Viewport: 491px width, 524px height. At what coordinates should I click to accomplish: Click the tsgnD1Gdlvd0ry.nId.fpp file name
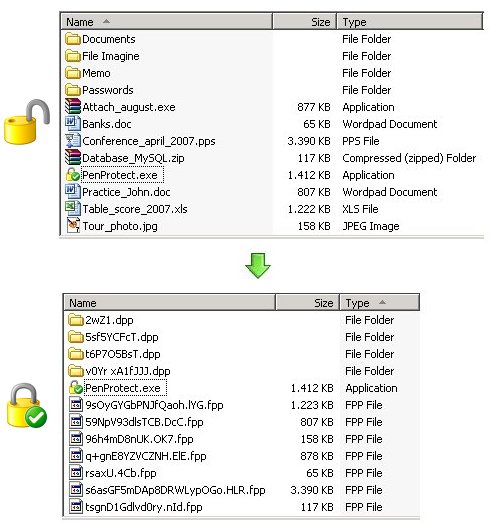click(144, 507)
